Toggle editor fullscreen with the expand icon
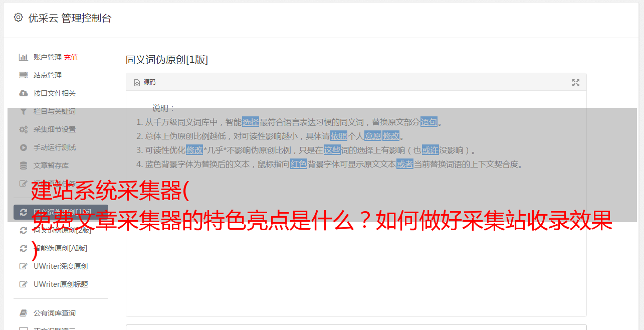This screenshot has width=644, height=330. 576,83
